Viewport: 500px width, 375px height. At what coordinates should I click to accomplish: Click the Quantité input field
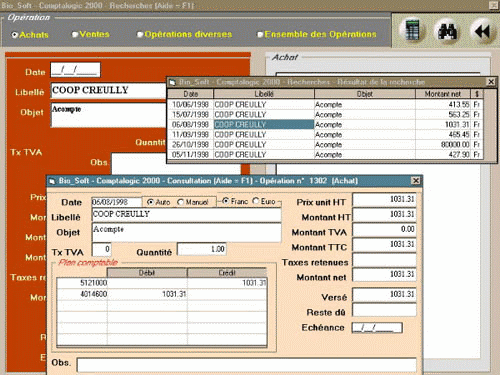pyautogui.click(x=202, y=249)
